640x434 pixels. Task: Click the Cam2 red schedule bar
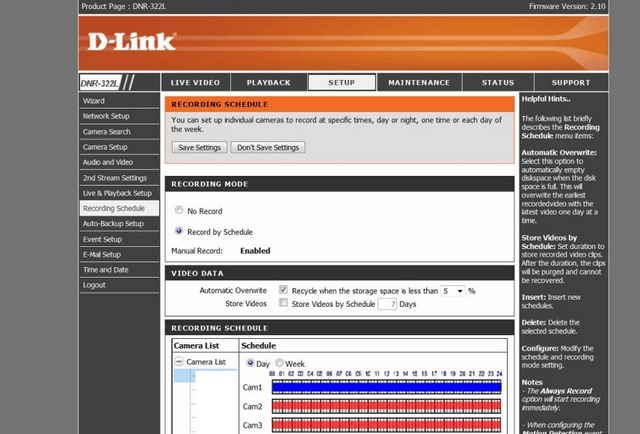(x=386, y=406)
